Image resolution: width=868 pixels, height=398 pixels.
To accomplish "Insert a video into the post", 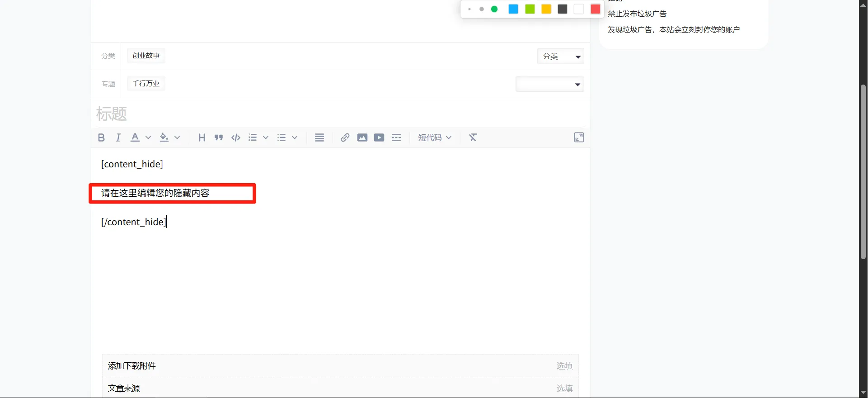I will tap(379, 137).
